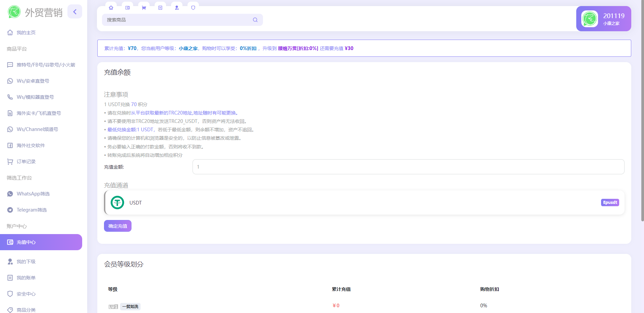This screenshot has width=644, height=313.
Task: Click the wallet recharge icon in top bar
Action: point(127,7)
